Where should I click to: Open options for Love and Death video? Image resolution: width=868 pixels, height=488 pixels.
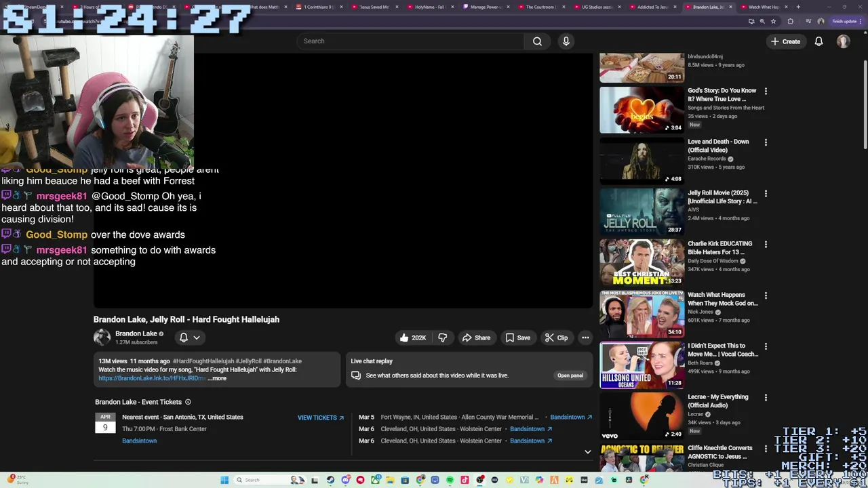click(766, 142)
